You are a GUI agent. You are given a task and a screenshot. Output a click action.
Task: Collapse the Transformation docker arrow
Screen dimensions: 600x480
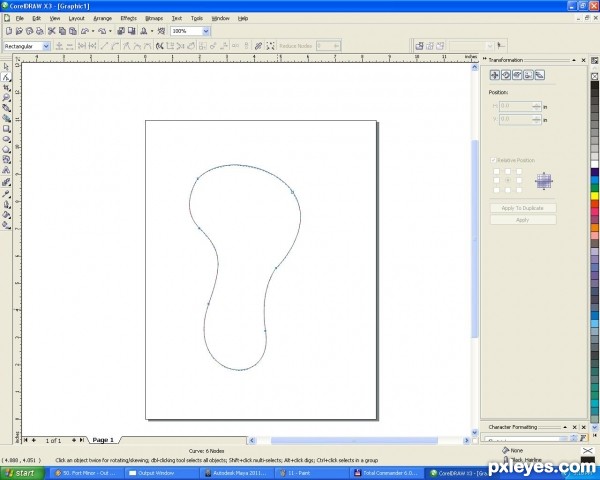(574, 60)
